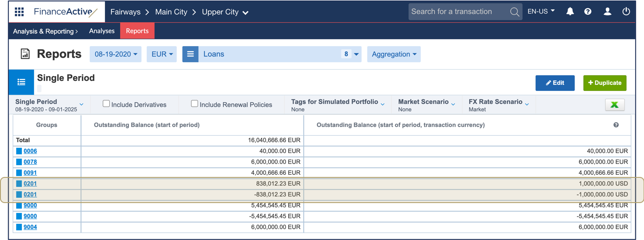Open the help question mark icon
The height and width of the screenshot is (240, 644).
[588, 12]
